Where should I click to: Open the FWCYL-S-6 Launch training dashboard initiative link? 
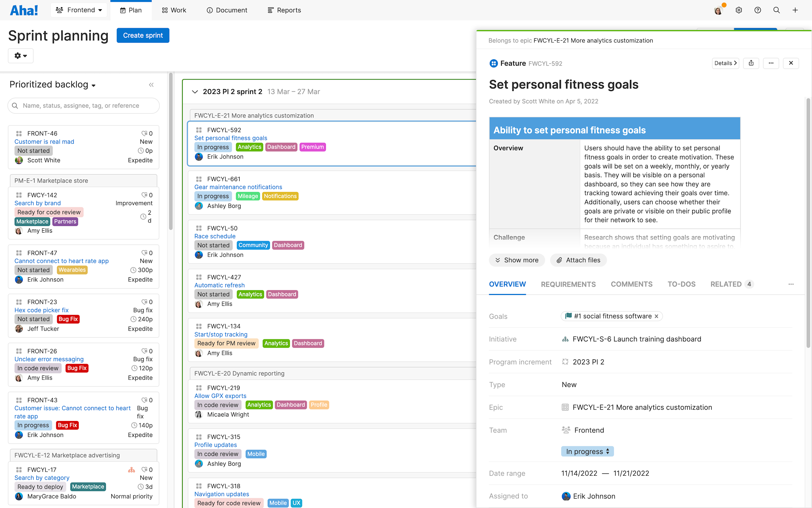[x=636, y=339]
